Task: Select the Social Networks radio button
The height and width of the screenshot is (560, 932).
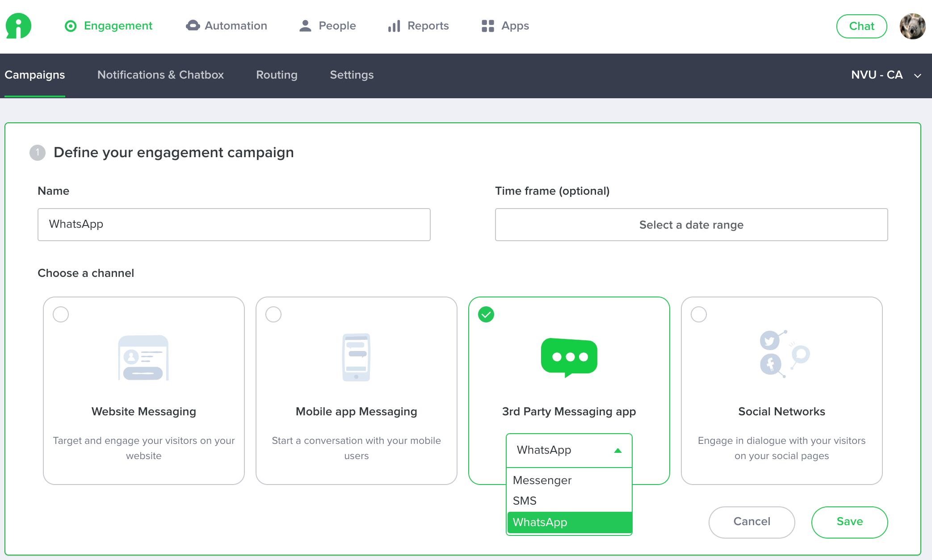Action: pyautogui.click(x=699, y=314)
